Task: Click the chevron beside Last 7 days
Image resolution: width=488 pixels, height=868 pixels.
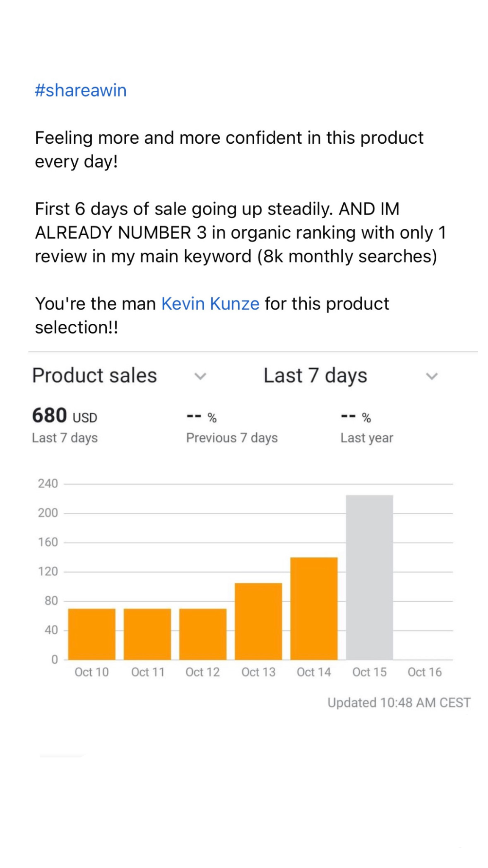Action: click(x=431, y=376)
